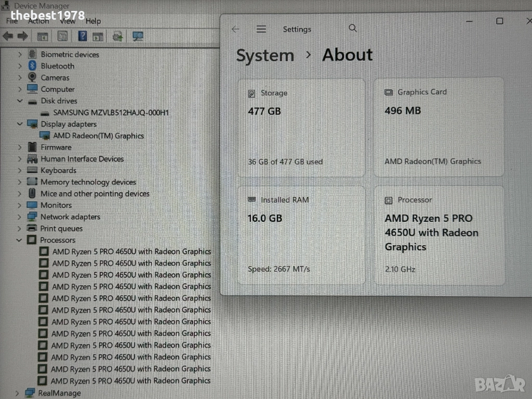Collapse the Disk drives tree node
This screenshot has height=399, width=532.
click(20, 101)
